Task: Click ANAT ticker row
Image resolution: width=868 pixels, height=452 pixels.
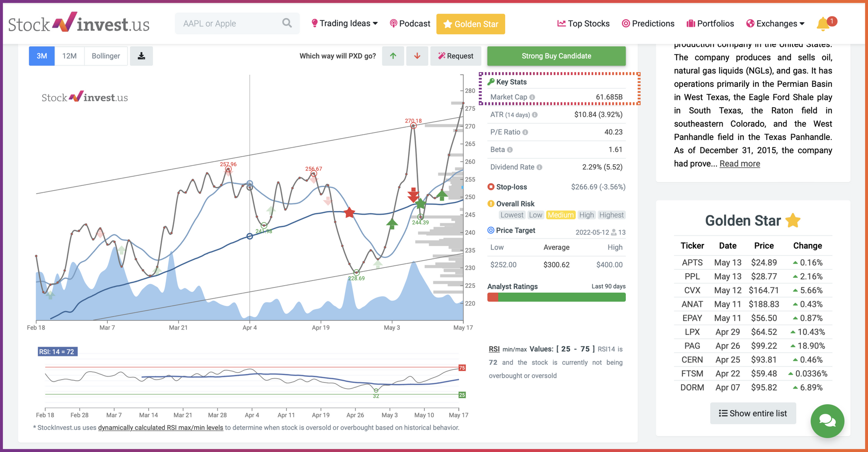Action: tap(753, 304)
